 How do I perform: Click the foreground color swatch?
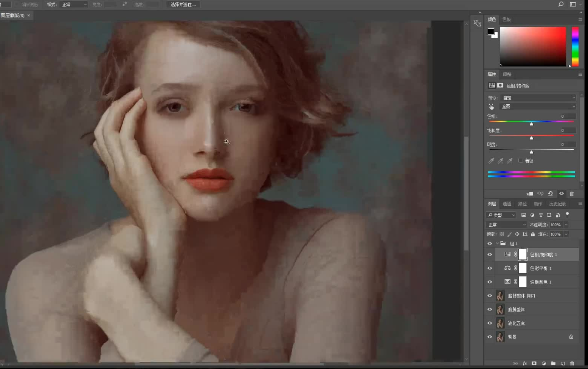tap(491, 31)
